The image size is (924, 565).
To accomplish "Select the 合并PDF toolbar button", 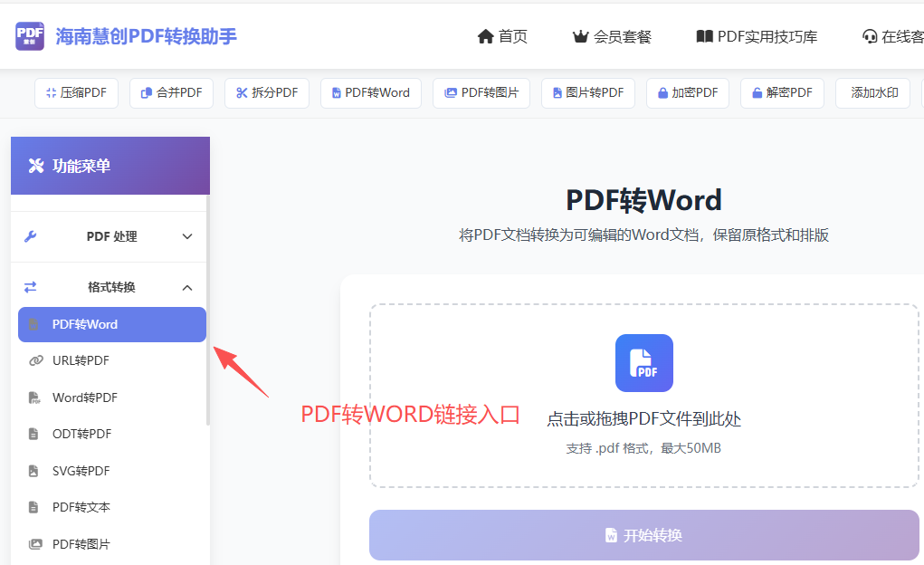I will pos(171,92).
